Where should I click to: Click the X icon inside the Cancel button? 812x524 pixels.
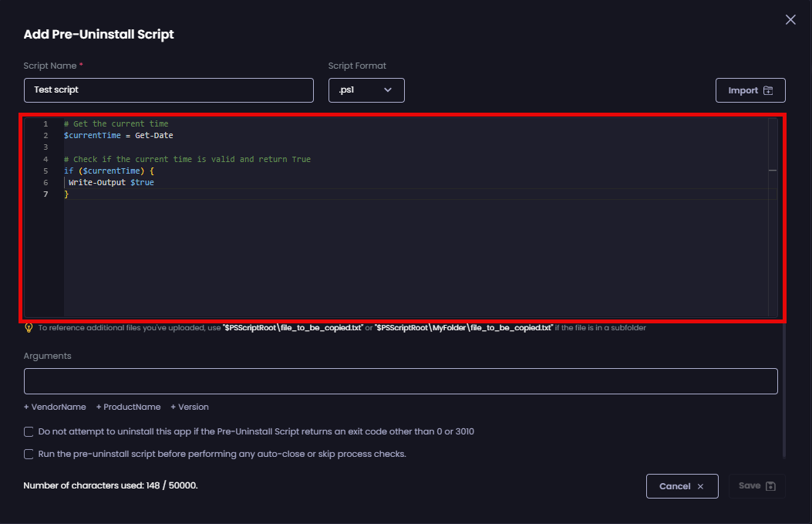(699, 486)
